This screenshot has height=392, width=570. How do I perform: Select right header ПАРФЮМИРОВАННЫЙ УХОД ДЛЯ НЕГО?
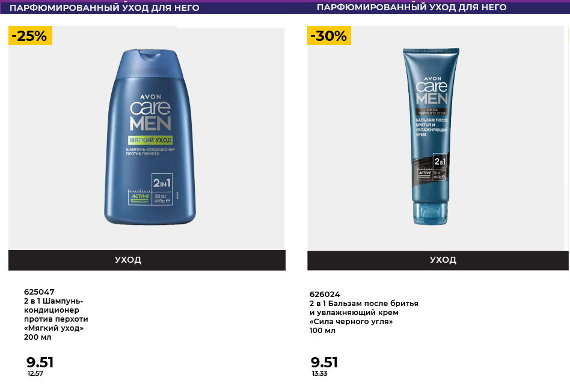(x=411, y=7)
